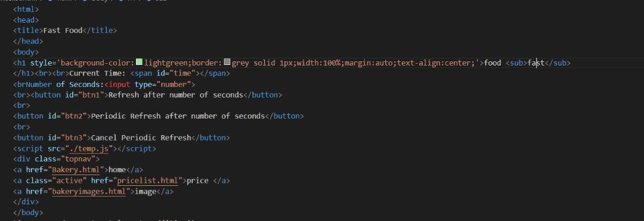
Task: Follow the ./temp.js script source link
Action: (x=89, y=148)
